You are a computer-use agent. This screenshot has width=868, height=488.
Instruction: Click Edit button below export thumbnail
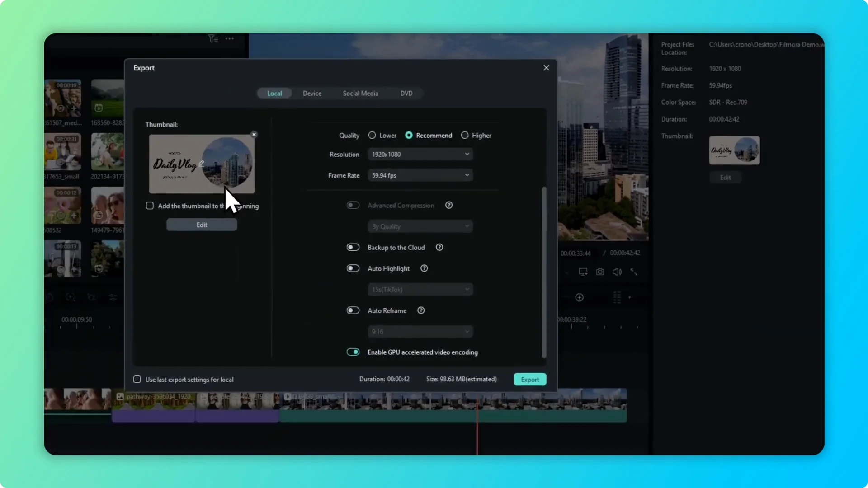point(202,225)
